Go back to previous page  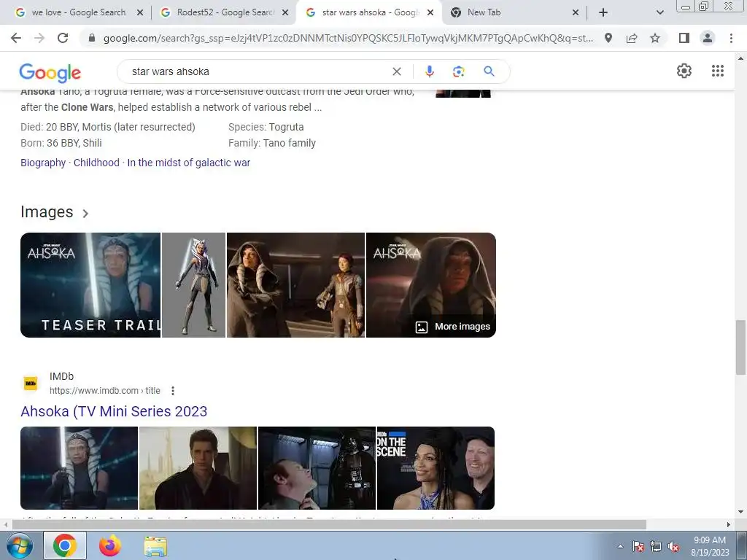16,38
